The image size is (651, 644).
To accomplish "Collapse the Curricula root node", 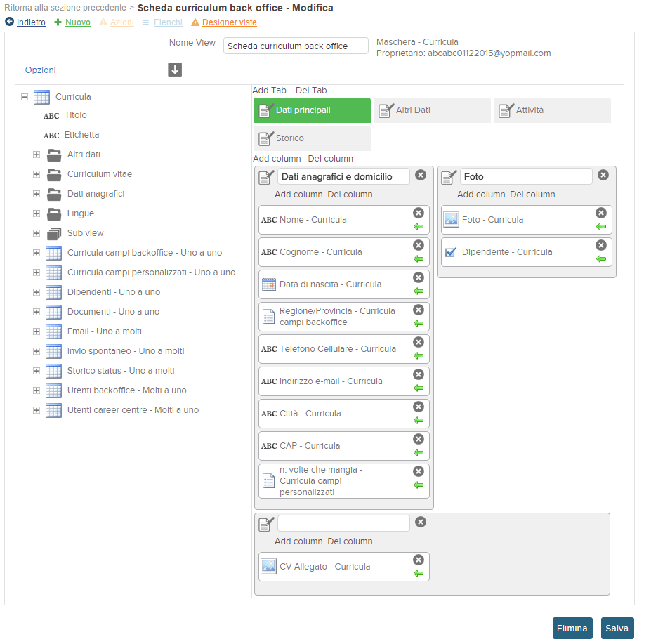I will point(25,97).
